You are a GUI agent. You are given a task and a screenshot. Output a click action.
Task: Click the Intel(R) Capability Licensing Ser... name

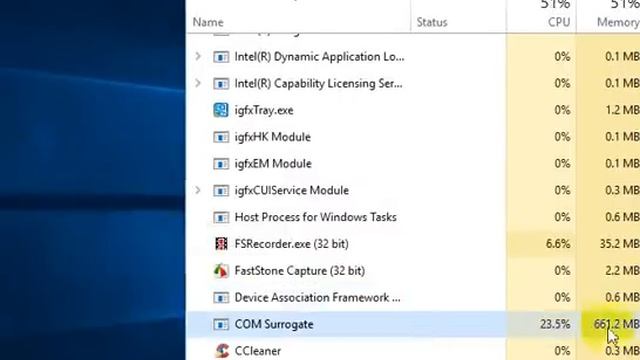[318, 84]
